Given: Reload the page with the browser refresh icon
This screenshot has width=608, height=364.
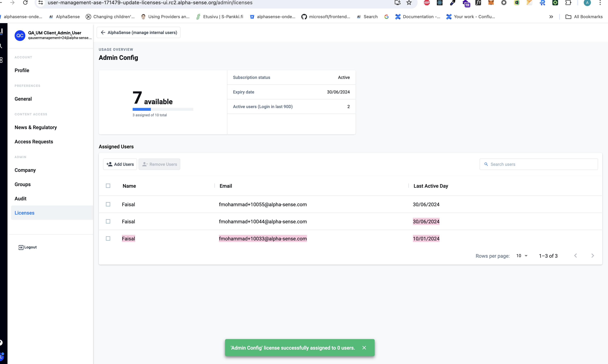Looking at the screenshot, I should 25,2.
